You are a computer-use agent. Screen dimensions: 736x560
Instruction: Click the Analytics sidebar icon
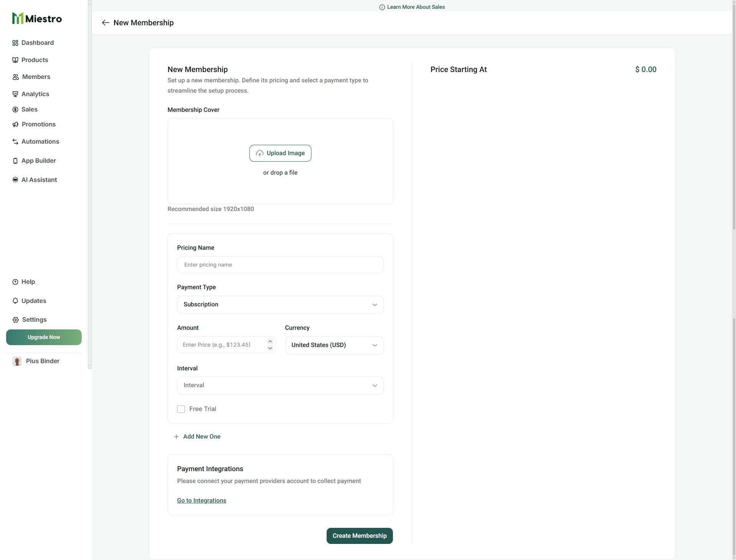tap(15, 94)
